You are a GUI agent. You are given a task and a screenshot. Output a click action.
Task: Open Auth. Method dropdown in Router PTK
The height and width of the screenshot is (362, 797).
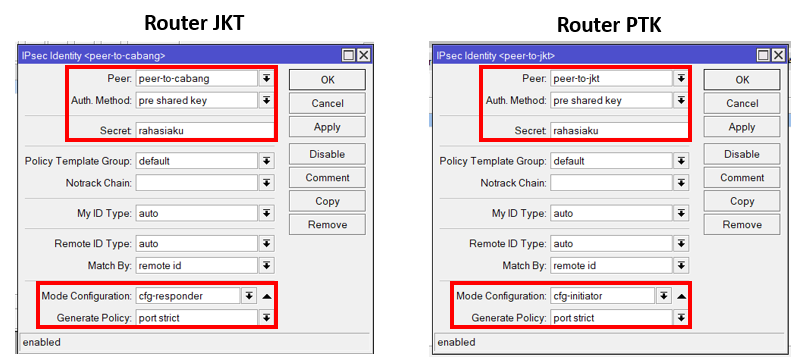pyautogui.click(x=681, y=100)
